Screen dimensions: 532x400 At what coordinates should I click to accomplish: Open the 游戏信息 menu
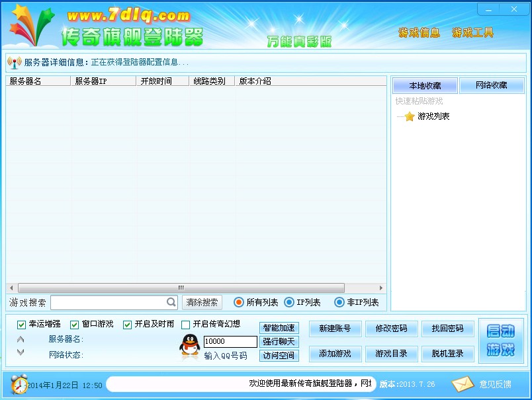pyautogui.click(x=419, y=32)
